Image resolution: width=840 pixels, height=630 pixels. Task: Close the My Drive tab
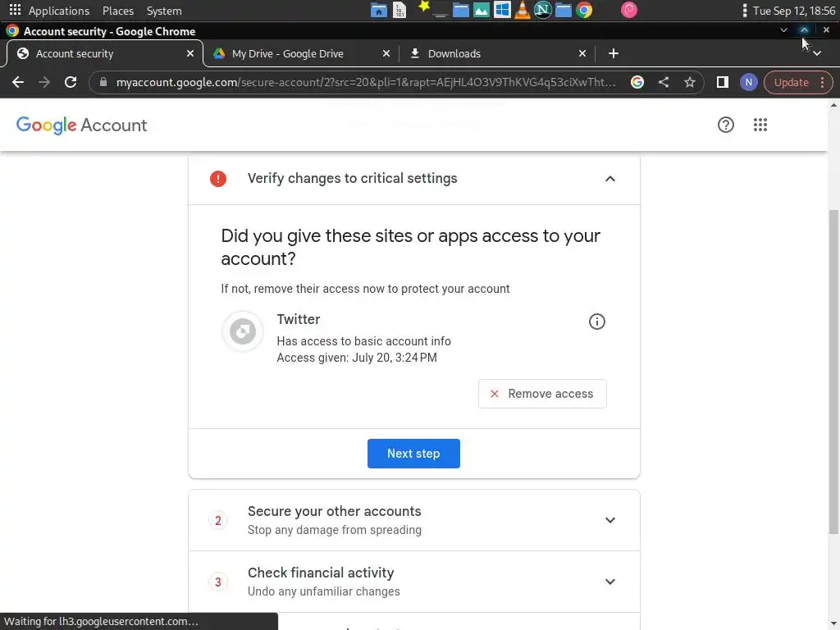tap(386, 53)
